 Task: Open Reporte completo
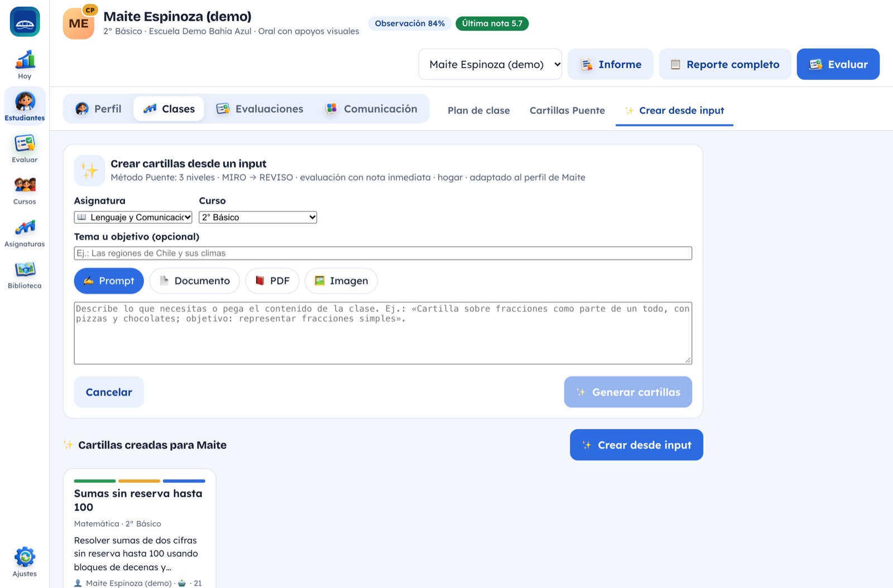(x=725, y=64)
